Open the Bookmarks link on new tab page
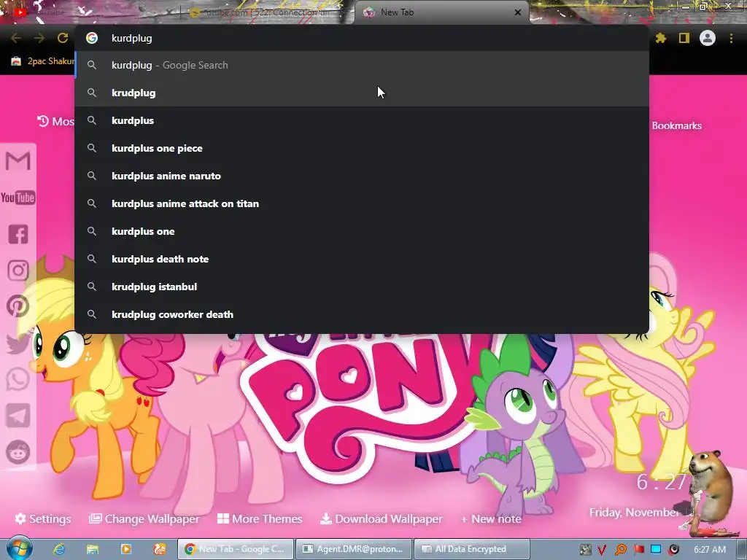This screenshot has height=560, width=747. [x=676, y=125]
